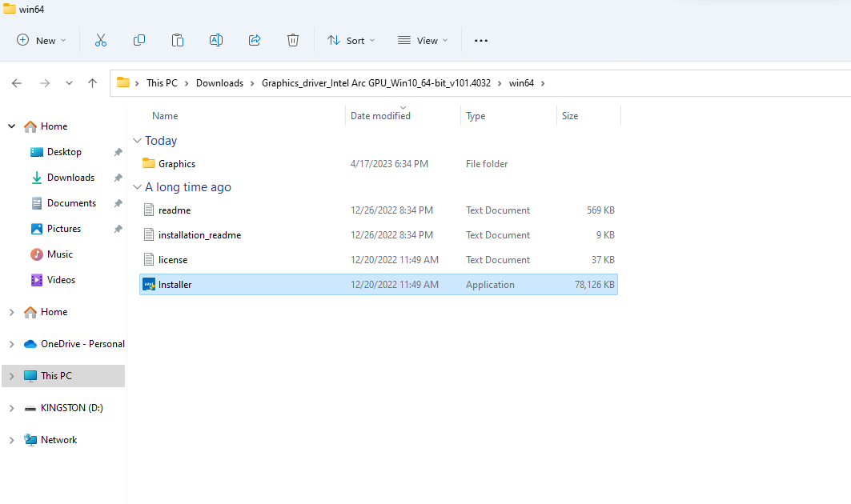Open the Sort options dropdown
851x504 pixels.
tap(351, 40)
